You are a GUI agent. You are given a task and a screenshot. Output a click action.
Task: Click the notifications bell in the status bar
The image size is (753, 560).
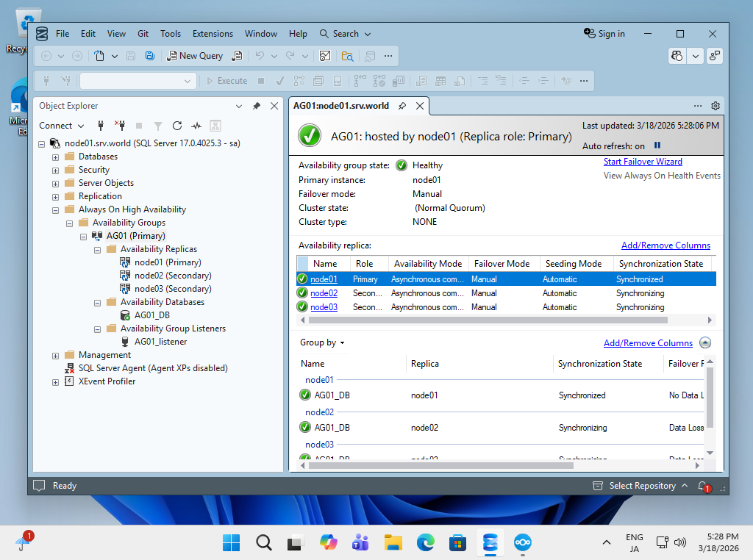coord(704,486)
